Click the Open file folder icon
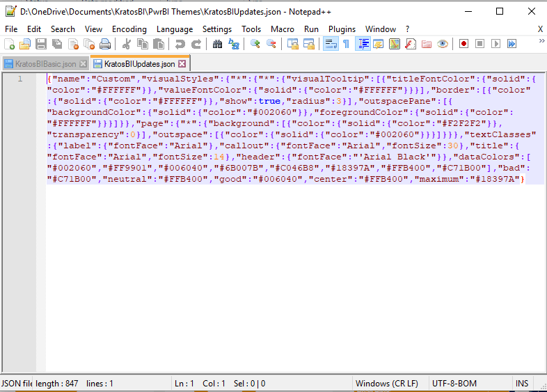Screen dimensions: 547x392 25,44
